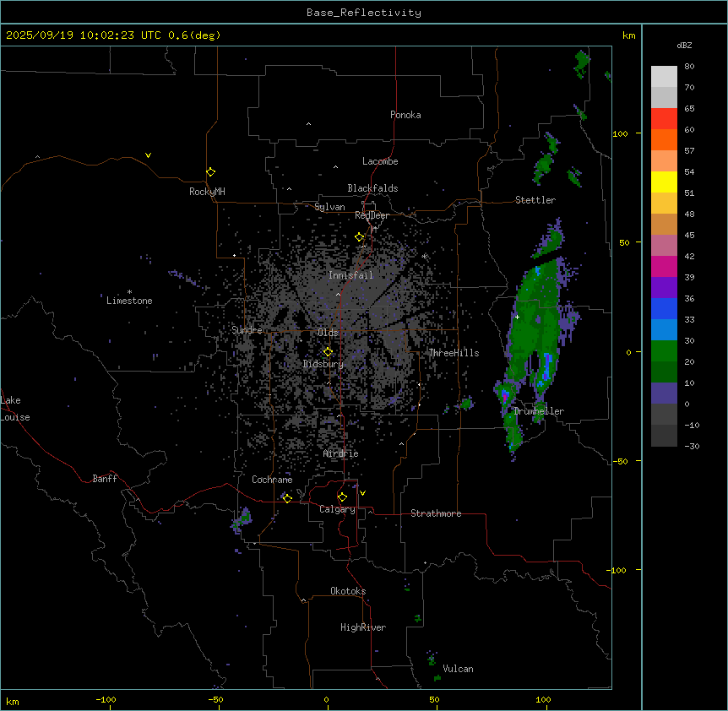This screenshot has width=728, height=711.
Task: Select the yellow diamond marker below Cochrane
Action: click(x=287, y=498)
